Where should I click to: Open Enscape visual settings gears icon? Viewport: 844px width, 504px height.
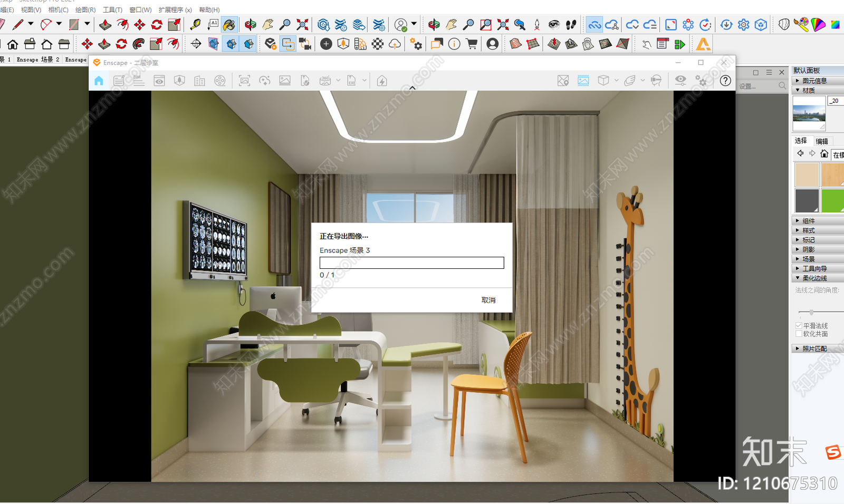(701, 81)
